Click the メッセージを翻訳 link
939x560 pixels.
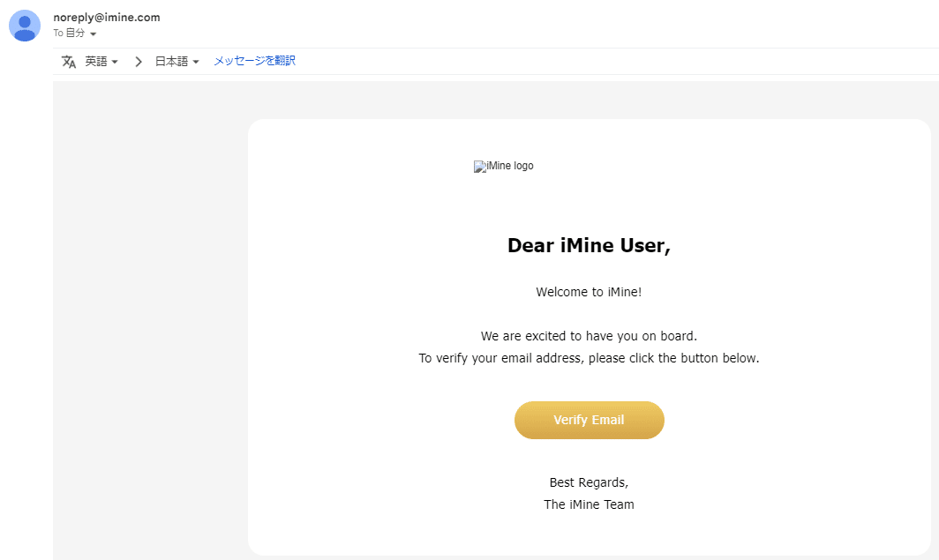coord(254,61)
